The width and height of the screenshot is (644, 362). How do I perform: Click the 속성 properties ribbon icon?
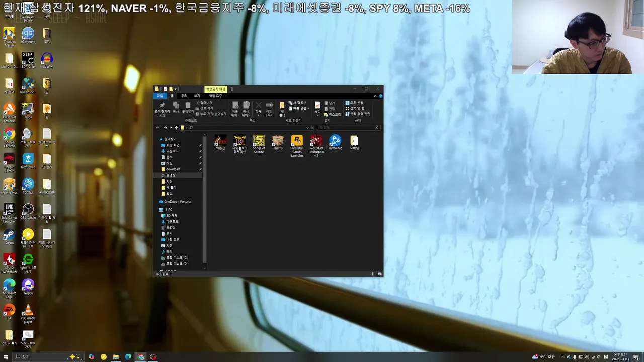(317, 109)
